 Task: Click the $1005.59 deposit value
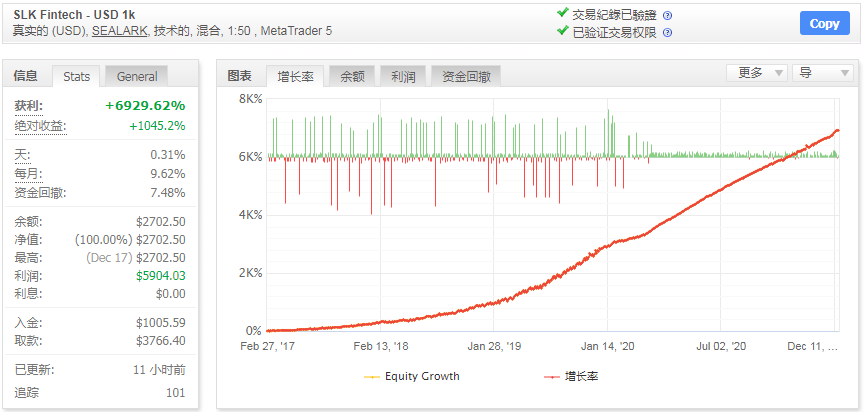(x=161, y=323)
